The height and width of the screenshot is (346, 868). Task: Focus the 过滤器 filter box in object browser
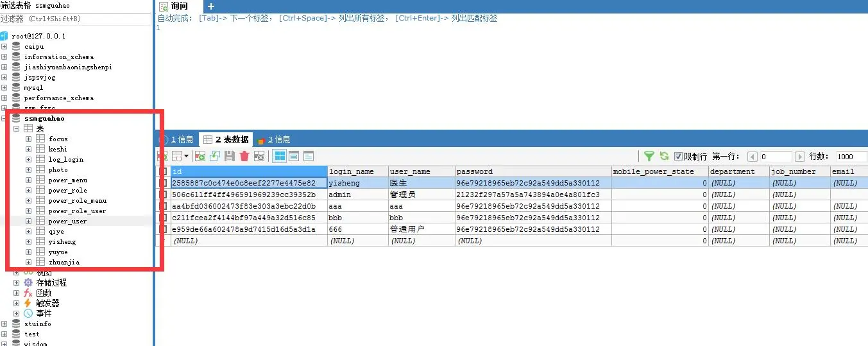click(77, 19)
